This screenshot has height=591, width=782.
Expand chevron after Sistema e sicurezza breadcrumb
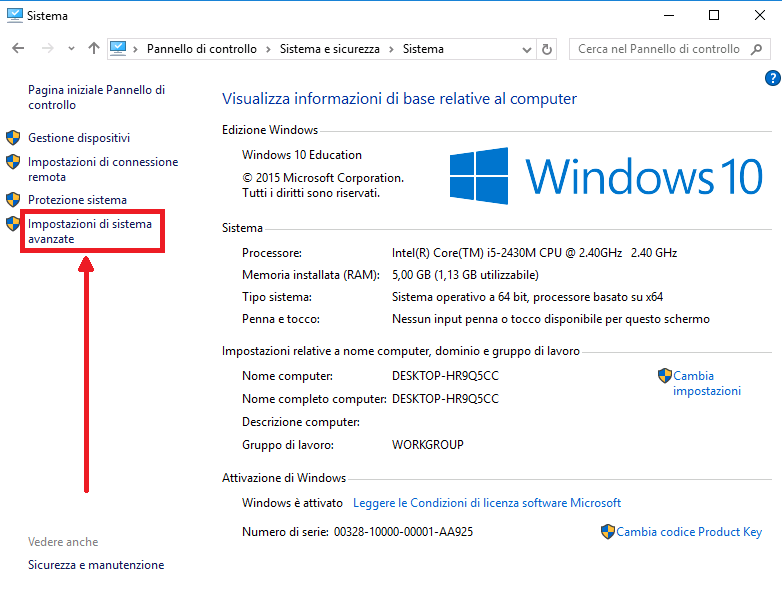click(391, 49)
